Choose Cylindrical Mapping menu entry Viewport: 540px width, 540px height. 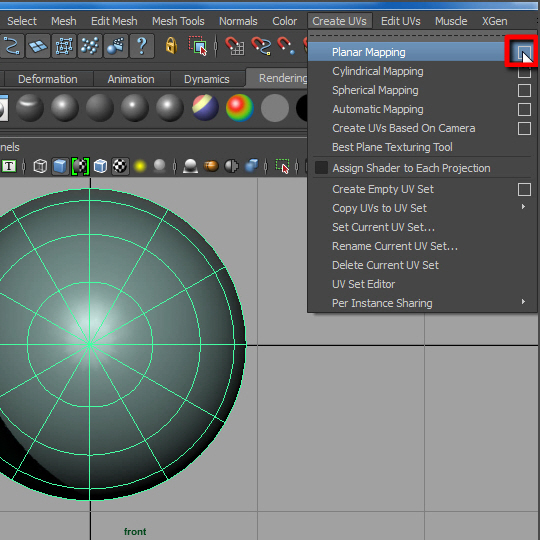tap(378, 71)
